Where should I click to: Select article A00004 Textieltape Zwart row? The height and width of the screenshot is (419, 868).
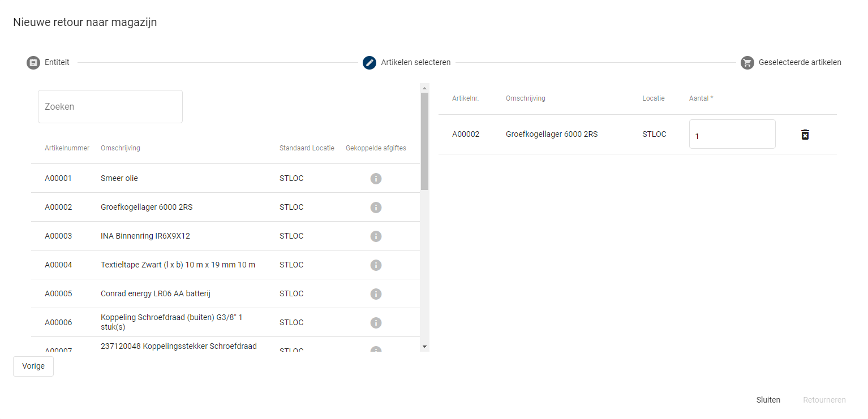point(178,265)
